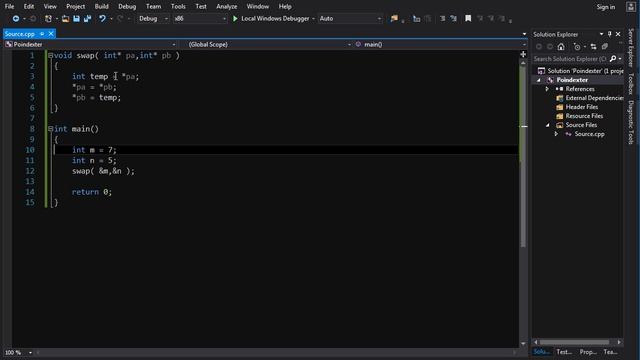Collapse the Poindexter project node
The width and height of the screenshot is (640, 360).
click(x=538, y=80)
